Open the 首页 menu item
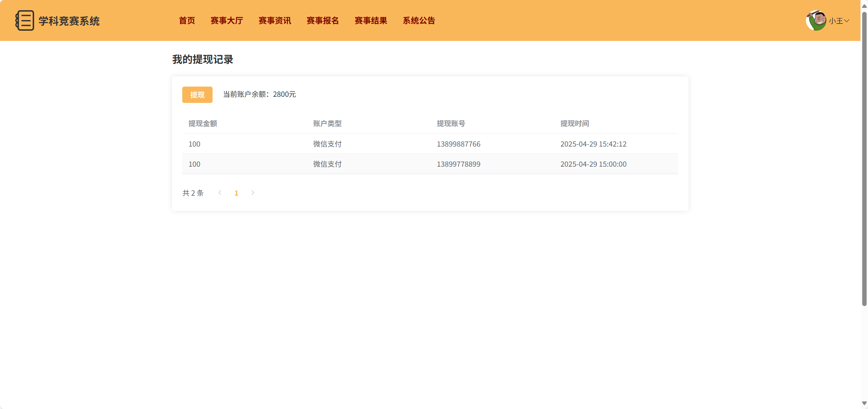This screenshot has width=868, height=409. pos(187,20)
